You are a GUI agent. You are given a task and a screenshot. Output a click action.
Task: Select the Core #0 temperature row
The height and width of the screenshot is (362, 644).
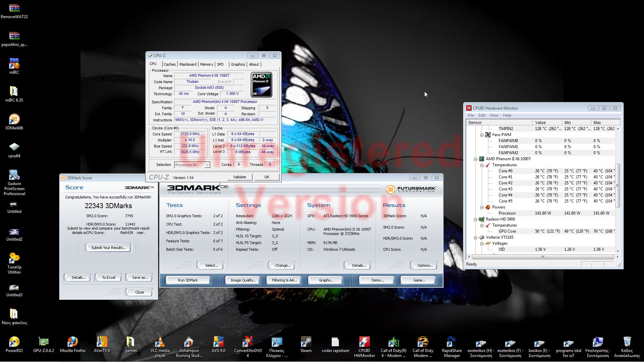(541, 171)
